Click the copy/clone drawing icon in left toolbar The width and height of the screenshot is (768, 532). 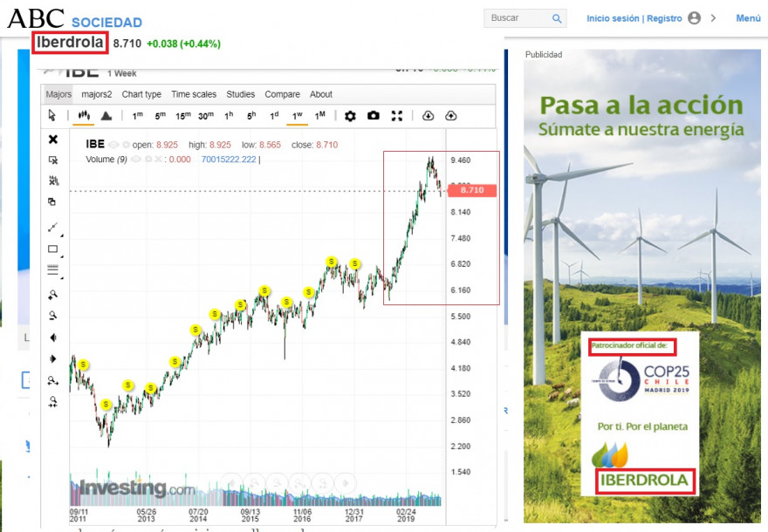click(x=51, y=201)
